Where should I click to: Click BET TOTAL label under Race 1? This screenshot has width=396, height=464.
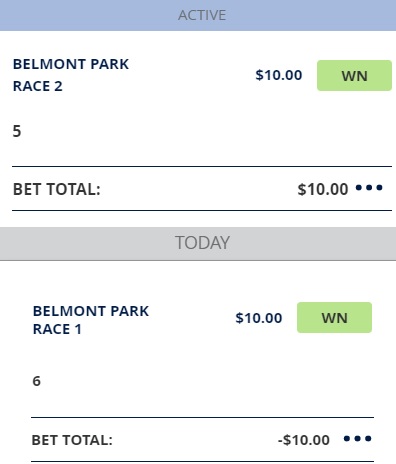72,440
